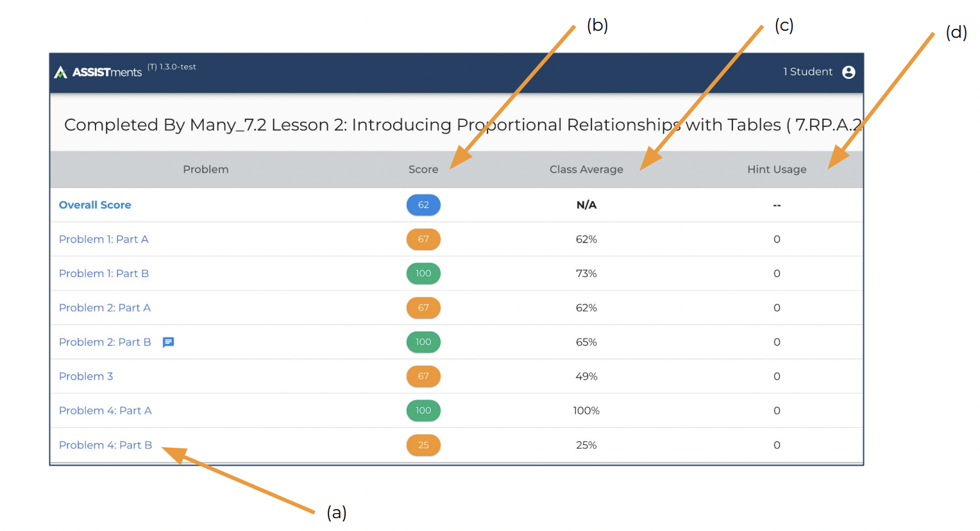Click the orange 25 score badge
Screen dimensions: 980x531
tap(423, 445)
